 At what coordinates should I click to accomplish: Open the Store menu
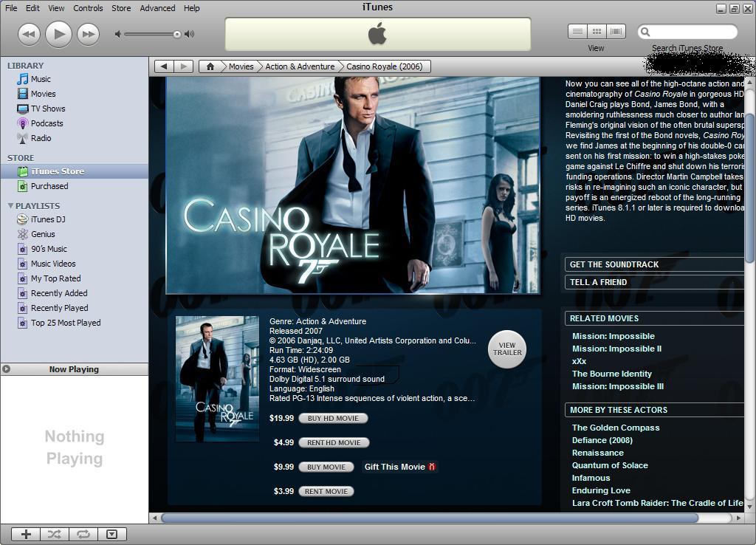coord(121,8)
